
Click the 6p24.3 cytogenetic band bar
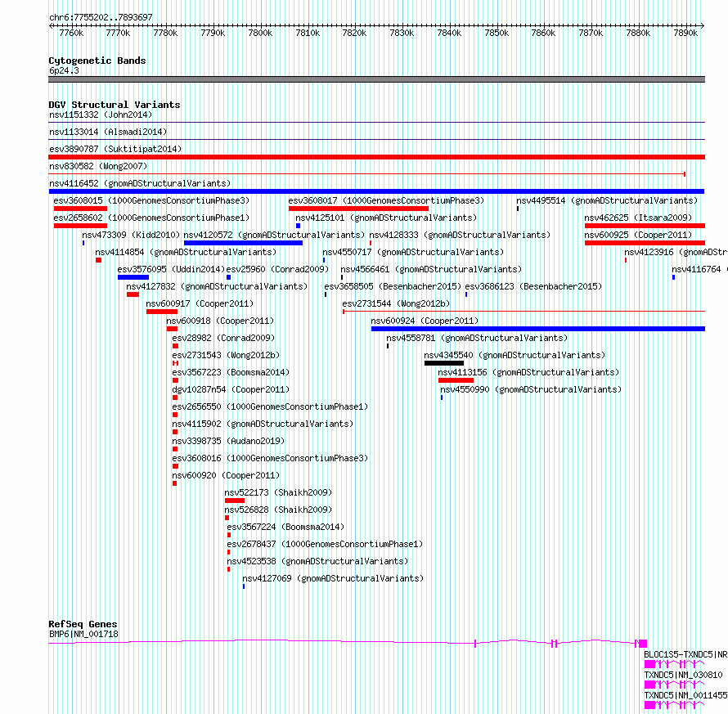(376, 79)
